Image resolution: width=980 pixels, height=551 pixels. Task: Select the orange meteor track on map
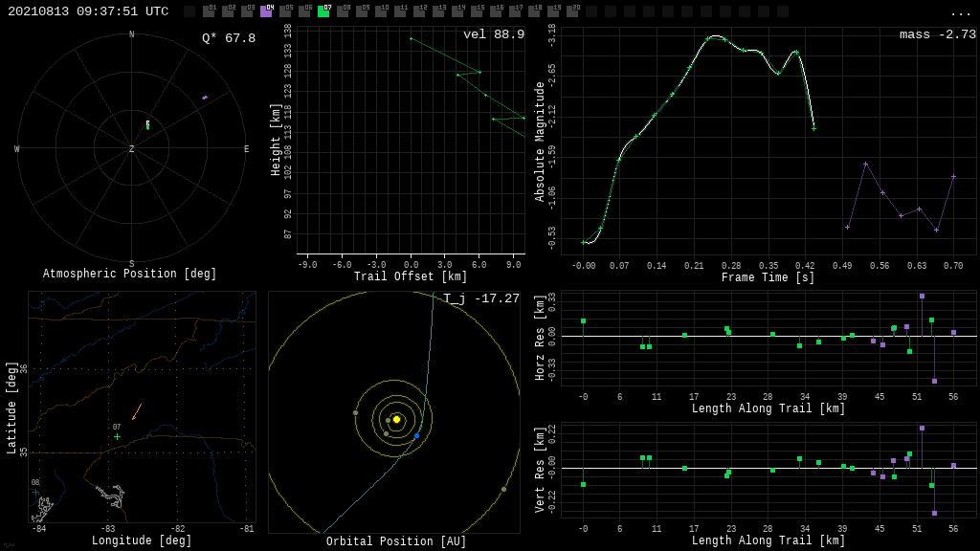coord(137,411)
